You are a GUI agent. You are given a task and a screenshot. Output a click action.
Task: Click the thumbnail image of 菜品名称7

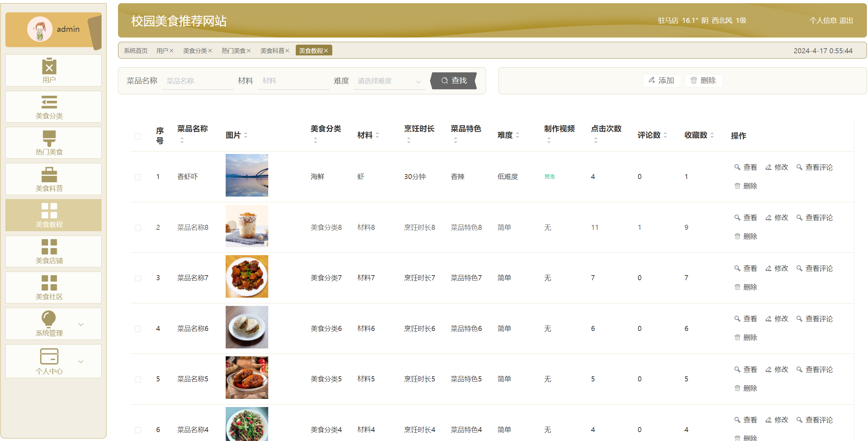tap(246, 277)
